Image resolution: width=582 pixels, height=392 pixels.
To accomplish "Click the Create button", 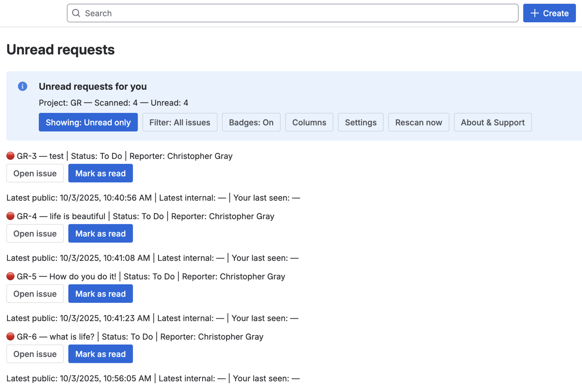I will 549,13.
